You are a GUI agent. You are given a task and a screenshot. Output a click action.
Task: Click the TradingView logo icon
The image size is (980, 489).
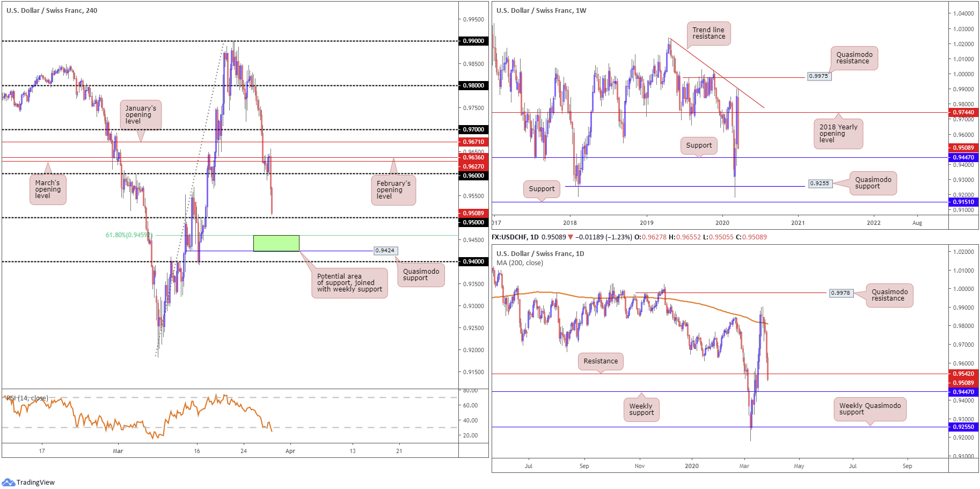[8, 482]
